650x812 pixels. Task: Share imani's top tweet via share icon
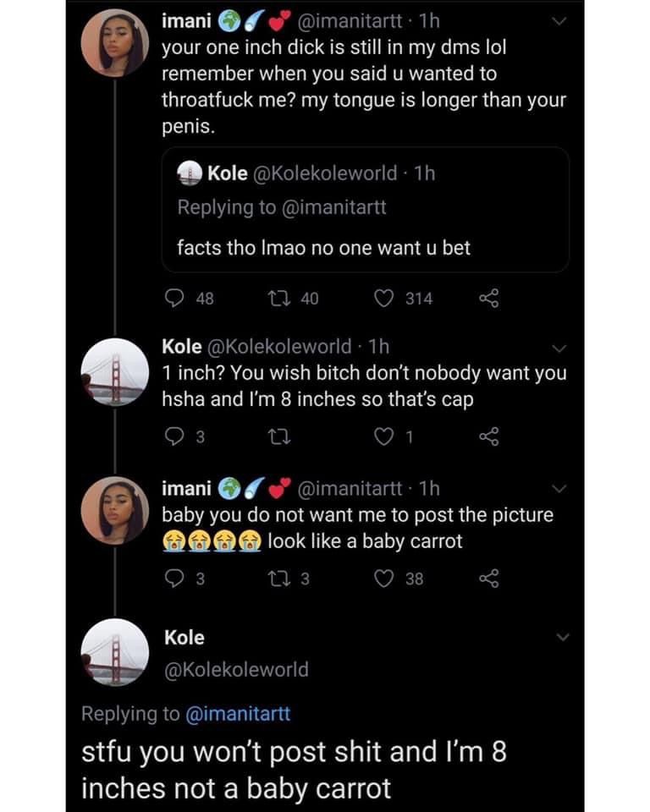pyautogui.click(x=489, y=299)
